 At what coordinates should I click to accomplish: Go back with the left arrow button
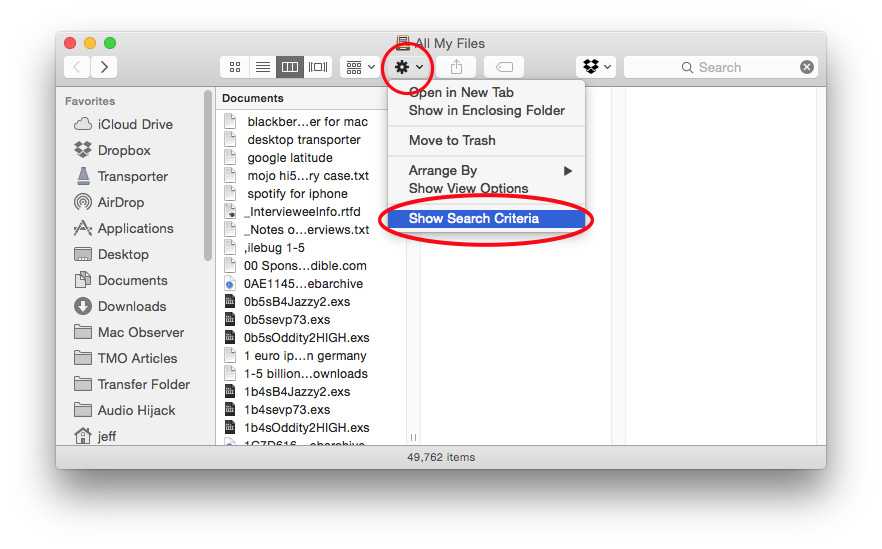tap(77, 67)
